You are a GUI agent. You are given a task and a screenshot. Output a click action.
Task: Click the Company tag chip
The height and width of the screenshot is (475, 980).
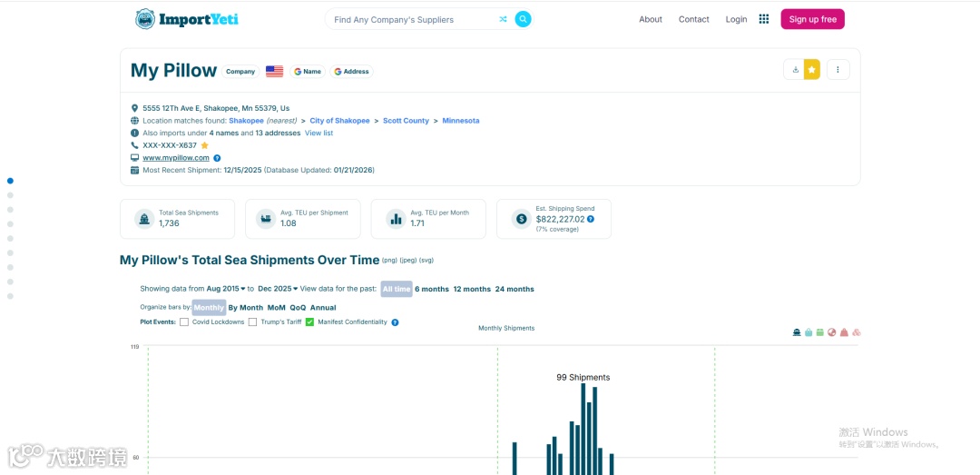coord(240,72)
